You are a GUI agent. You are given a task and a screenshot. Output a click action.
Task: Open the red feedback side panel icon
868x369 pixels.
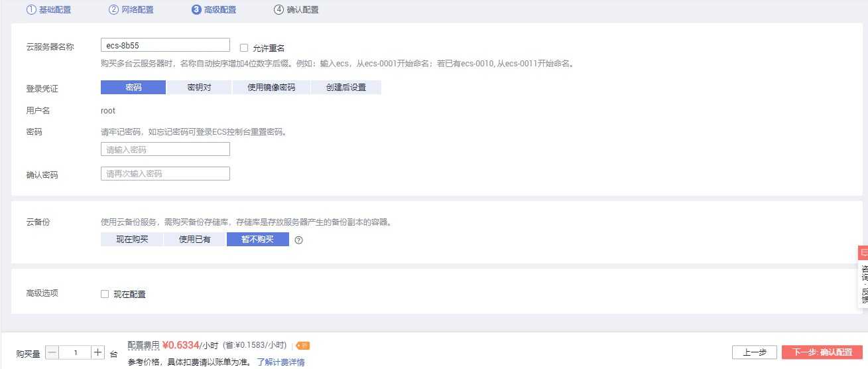point(863,252)
